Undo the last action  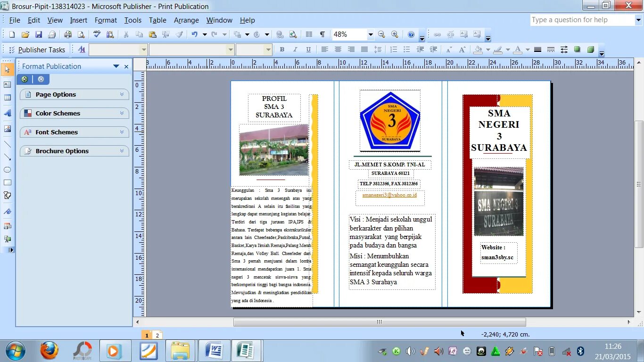194,34
